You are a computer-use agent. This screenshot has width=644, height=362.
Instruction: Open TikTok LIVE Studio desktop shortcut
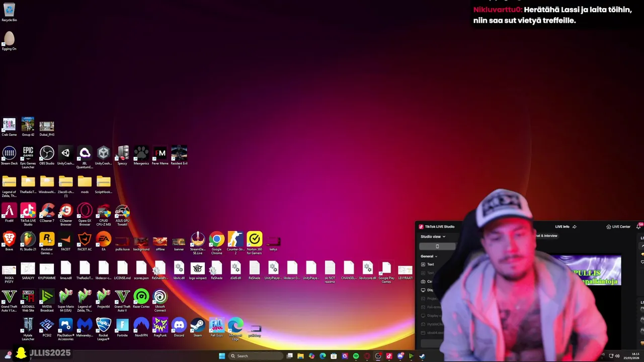(x=28, y=214)
